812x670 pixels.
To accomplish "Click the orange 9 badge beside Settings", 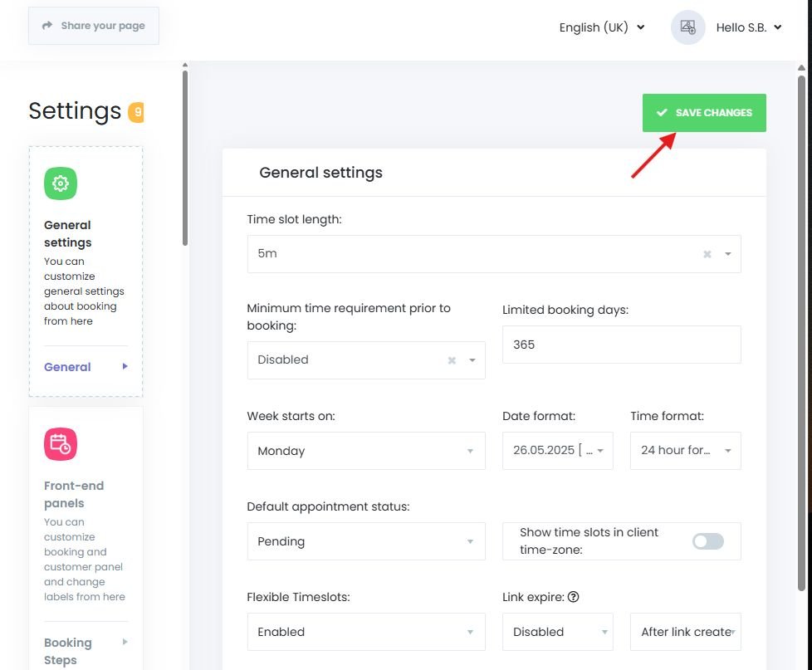I will 138,110.
